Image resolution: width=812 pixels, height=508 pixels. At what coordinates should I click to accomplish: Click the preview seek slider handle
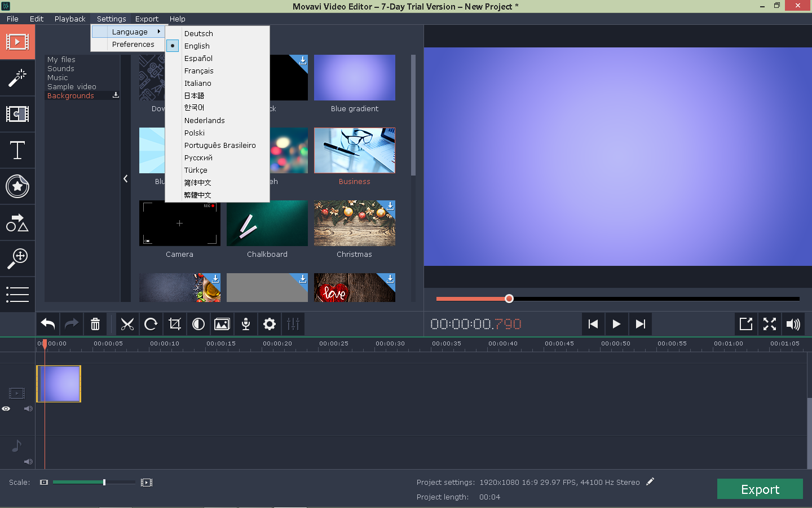(x=509, y=299)
